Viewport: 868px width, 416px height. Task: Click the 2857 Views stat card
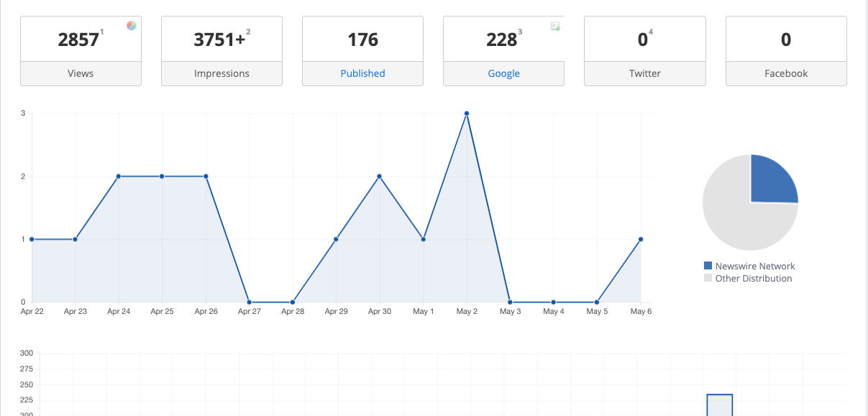click(81, 40)
